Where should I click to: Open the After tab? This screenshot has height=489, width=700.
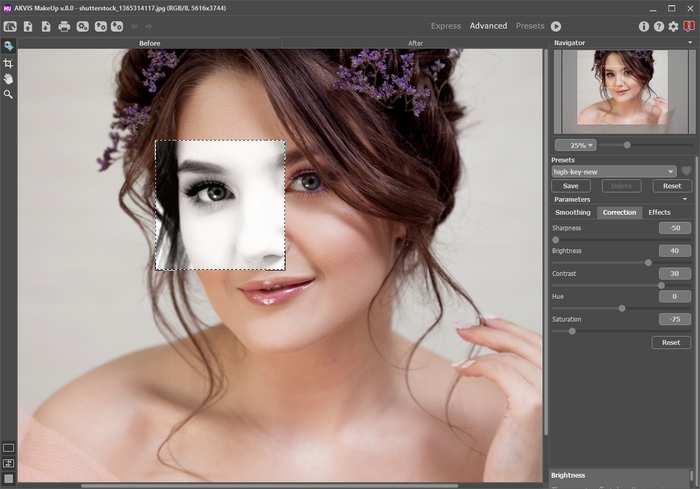point(415,43)
